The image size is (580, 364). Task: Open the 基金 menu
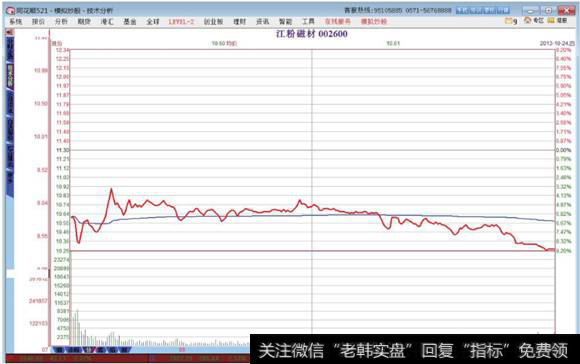coord(130,21)
